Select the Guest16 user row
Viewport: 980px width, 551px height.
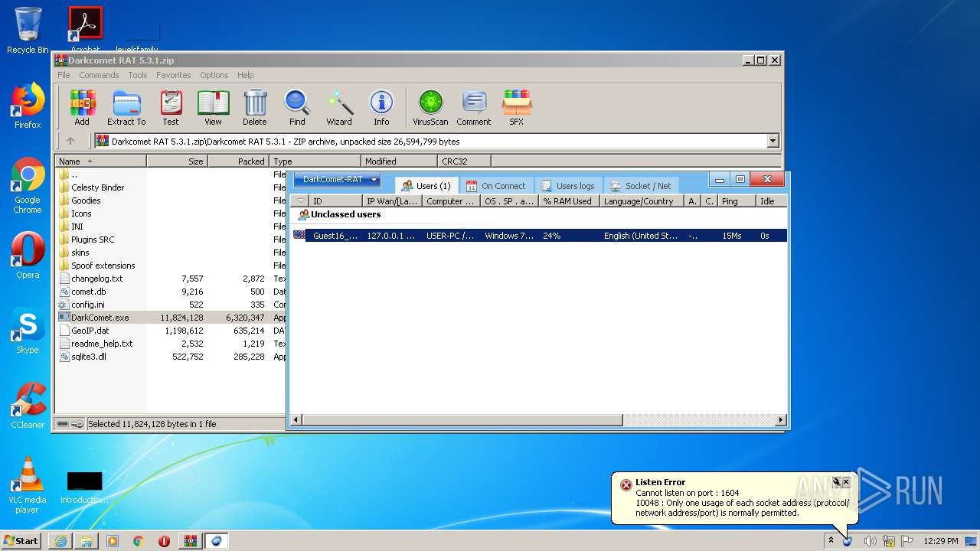tap(540, 236)
